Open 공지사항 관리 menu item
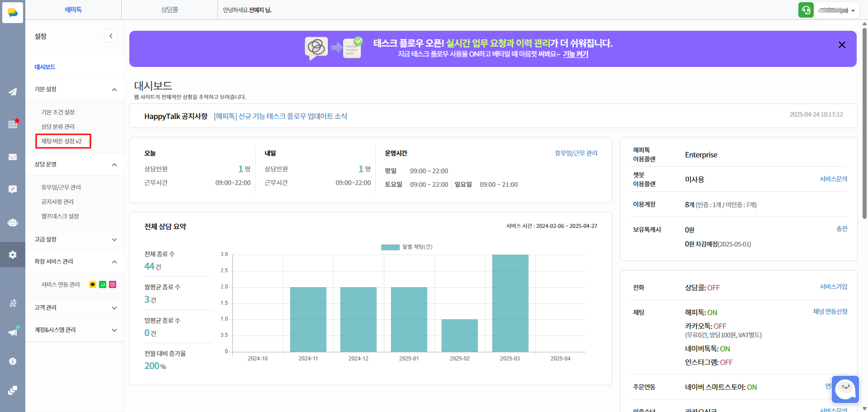868x412 pixels. coord(57,202)
